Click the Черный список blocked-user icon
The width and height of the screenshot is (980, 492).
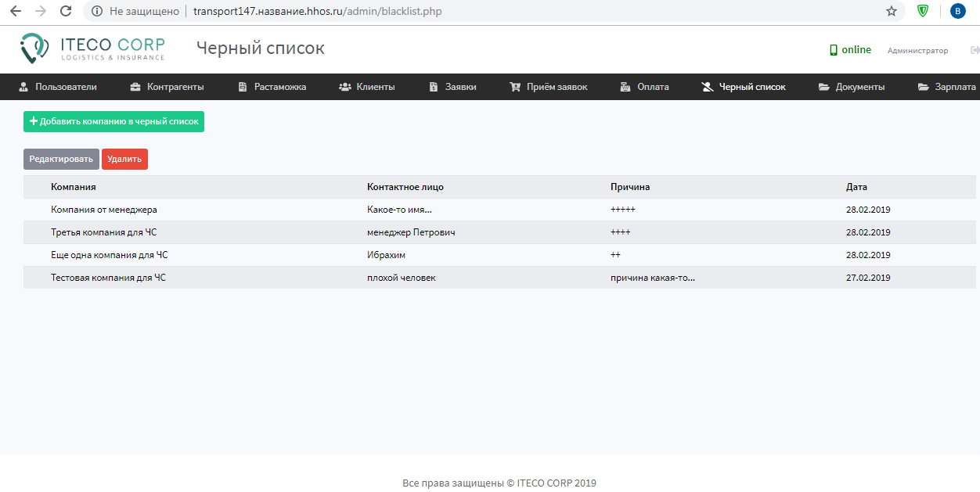click(708, 87)
